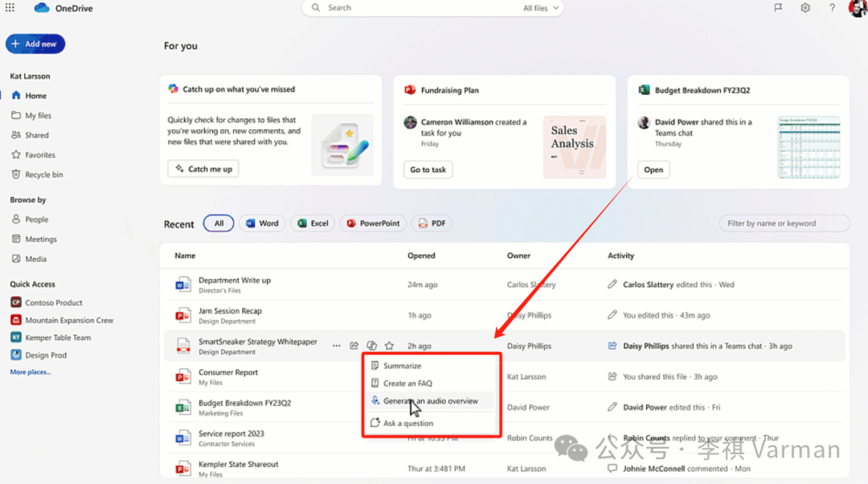Click the Filter by name or keyword field
Viewport: 868px width, 484px height.
tap(784, 224)
